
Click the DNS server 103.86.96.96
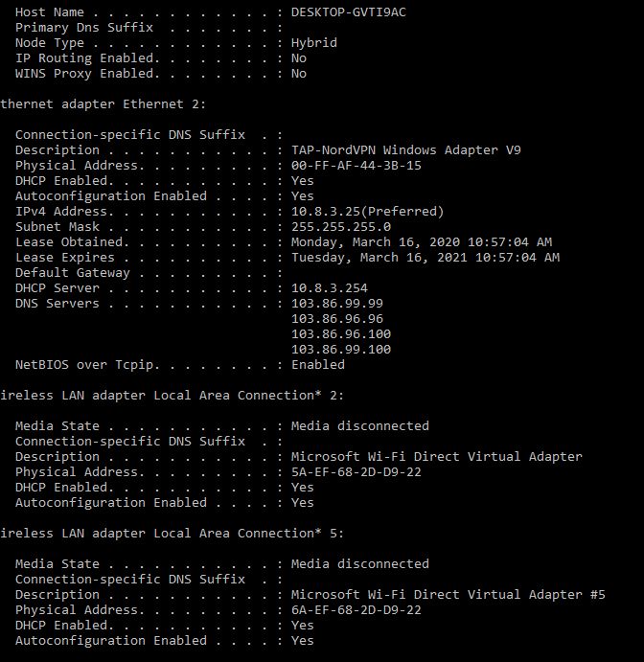click(337, 319)
